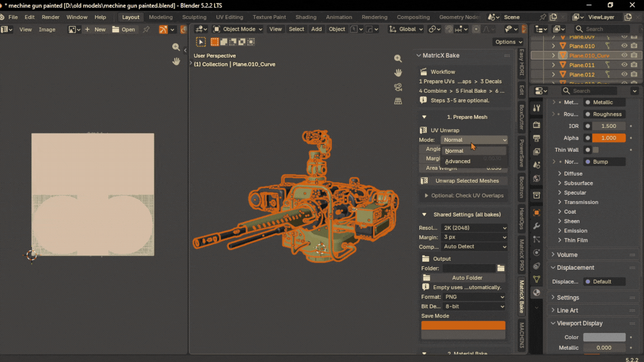
Task: Click the 3D viewport pan hand icon
Action: pos(398,73)
